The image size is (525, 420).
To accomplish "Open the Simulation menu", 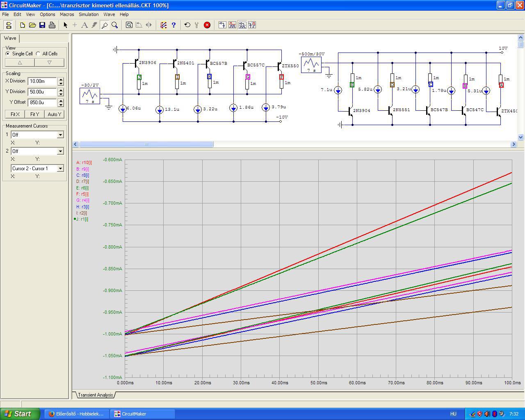I will 89,14.
